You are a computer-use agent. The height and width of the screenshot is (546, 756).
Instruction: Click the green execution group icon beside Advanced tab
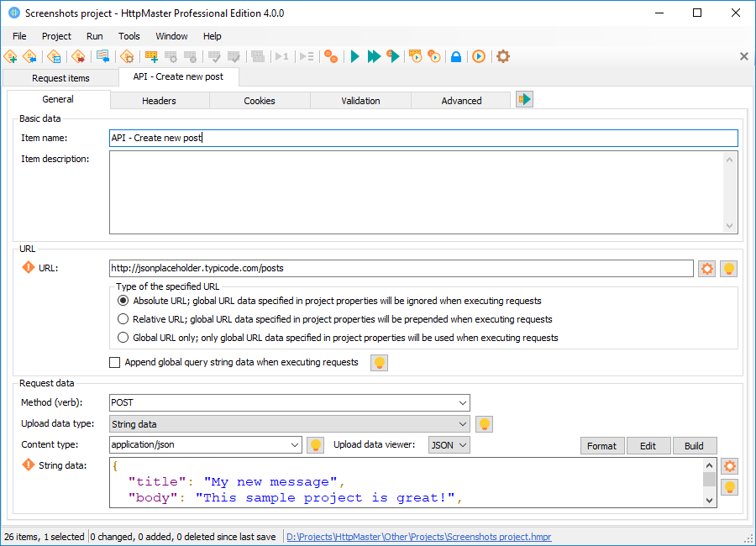point(523,98)
